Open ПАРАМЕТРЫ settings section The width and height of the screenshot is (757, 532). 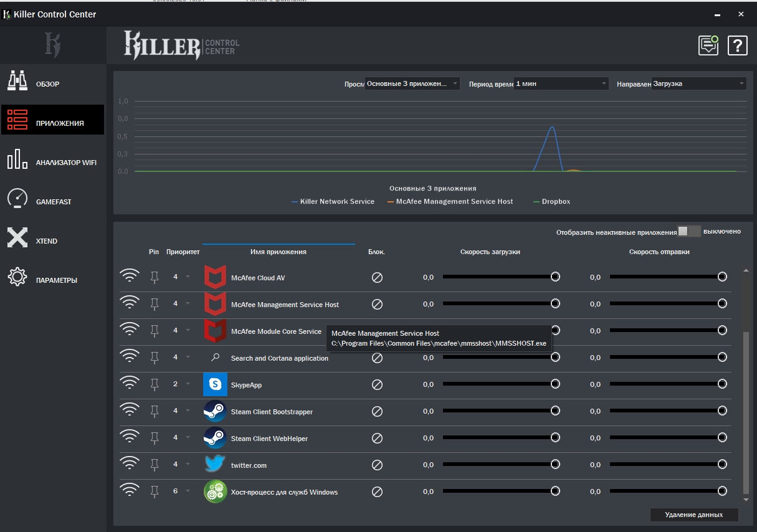pyautogui.click(x=52, y=277)
